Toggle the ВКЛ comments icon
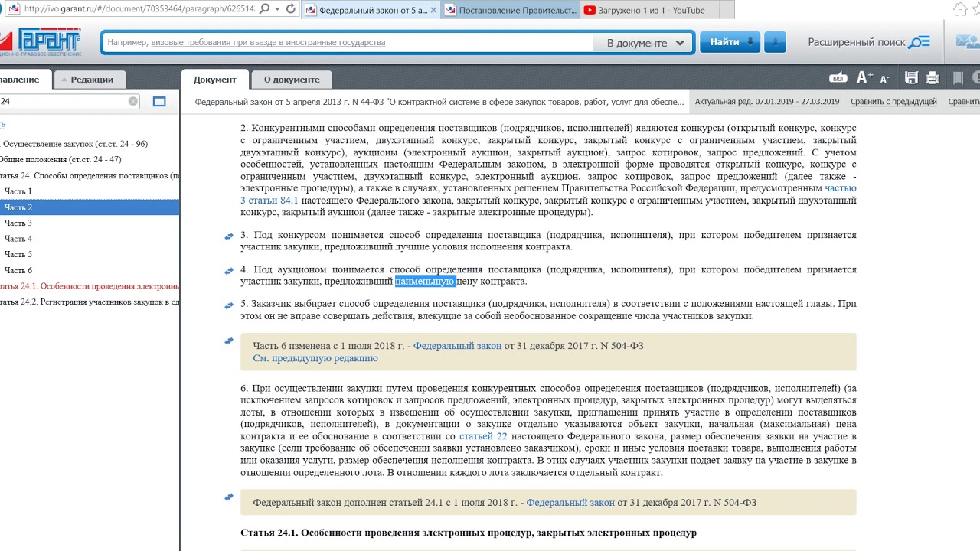The width and height of the screenshot is (980, 551). 838,77
